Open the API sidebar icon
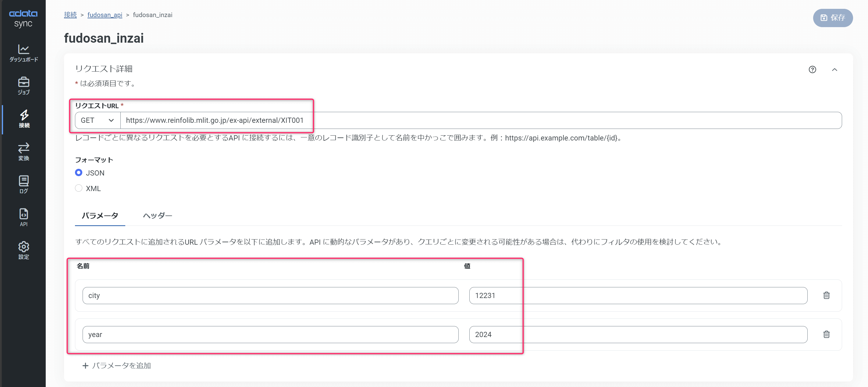Image resolution: width=868 pixels, height=387 pixels. (x=23, y=217)
